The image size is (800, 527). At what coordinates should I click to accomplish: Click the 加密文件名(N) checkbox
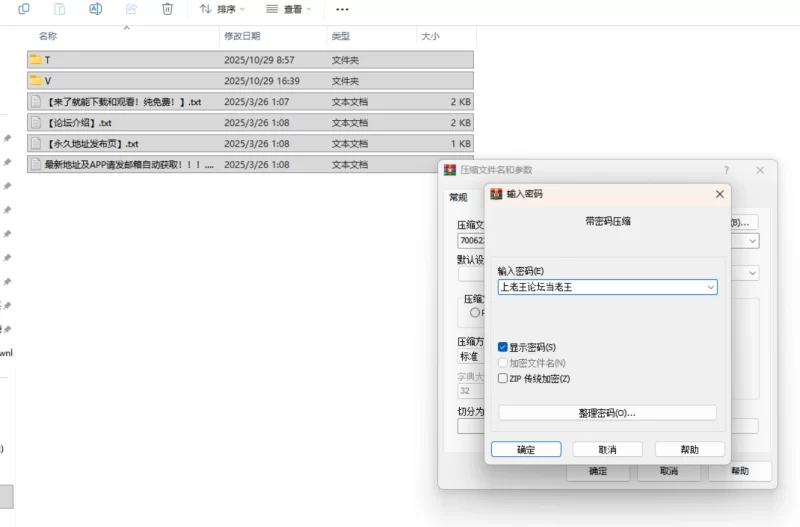pos(503,363)
